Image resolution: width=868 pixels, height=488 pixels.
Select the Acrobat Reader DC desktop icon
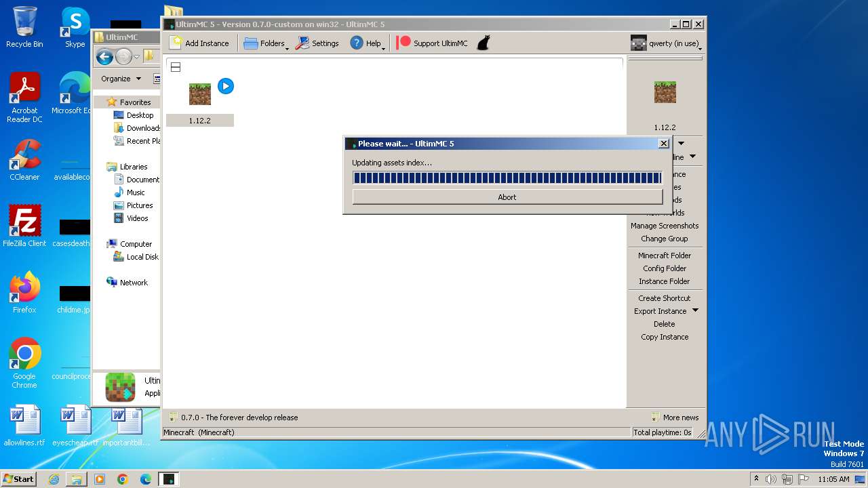click(x=24, y=98)
